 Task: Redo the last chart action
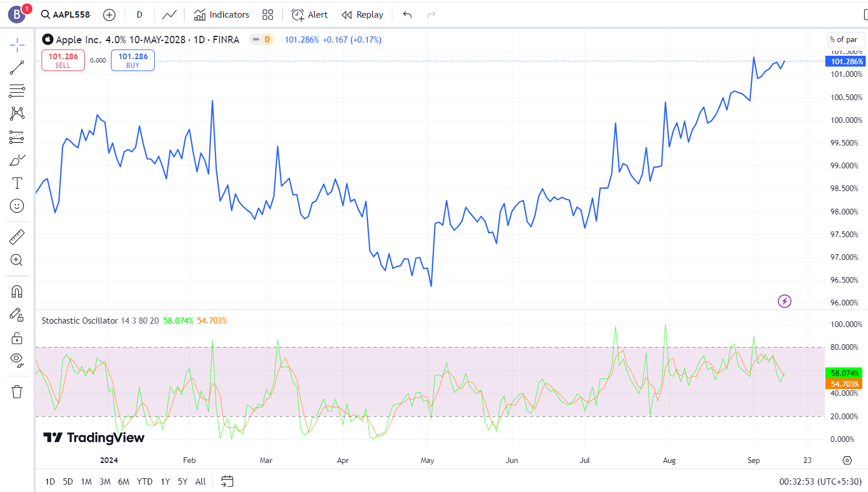[x=431, y=15]
